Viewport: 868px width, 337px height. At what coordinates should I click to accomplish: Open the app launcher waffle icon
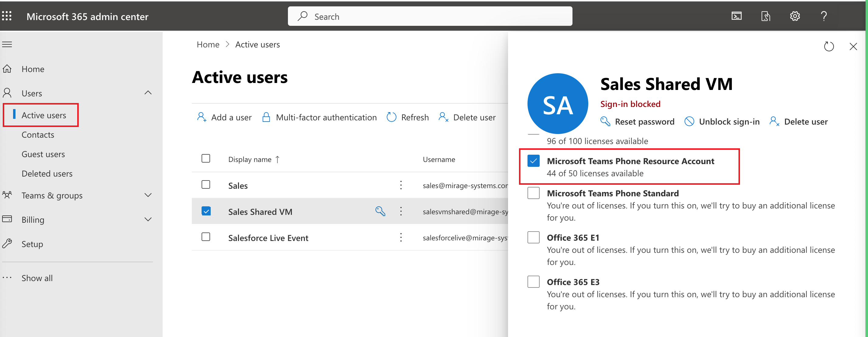[7, 16]
